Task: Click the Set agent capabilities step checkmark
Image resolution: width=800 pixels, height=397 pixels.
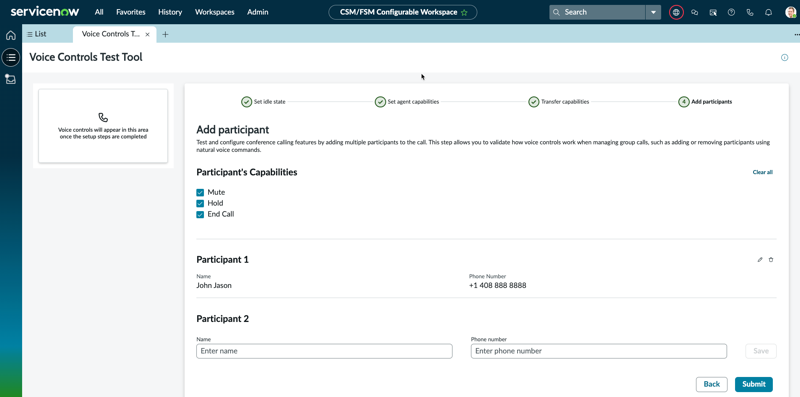Action: (x=380, y=102)
